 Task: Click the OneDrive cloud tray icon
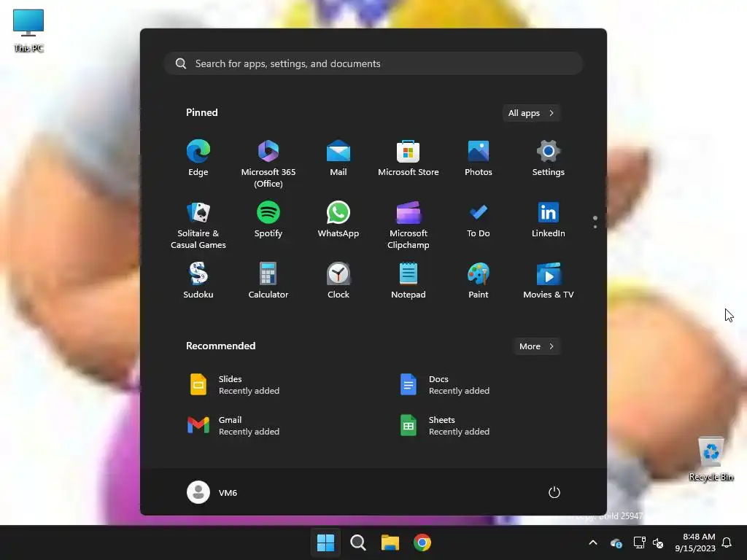coord(616,542)
